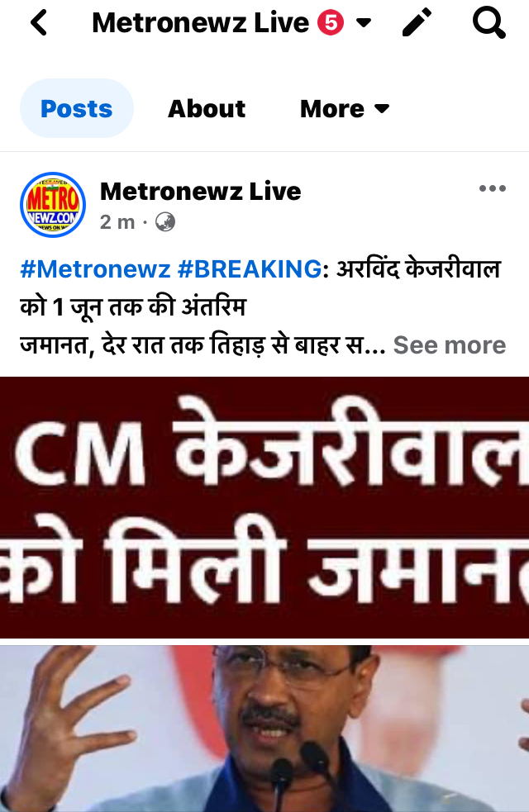Switch to the Posts tab

click(77, 108)
